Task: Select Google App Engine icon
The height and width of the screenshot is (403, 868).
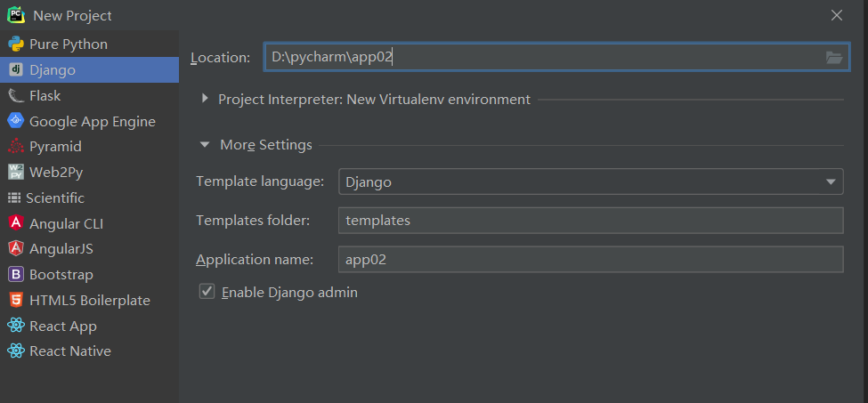Action: pyautogui.click(x=16, y=121)
